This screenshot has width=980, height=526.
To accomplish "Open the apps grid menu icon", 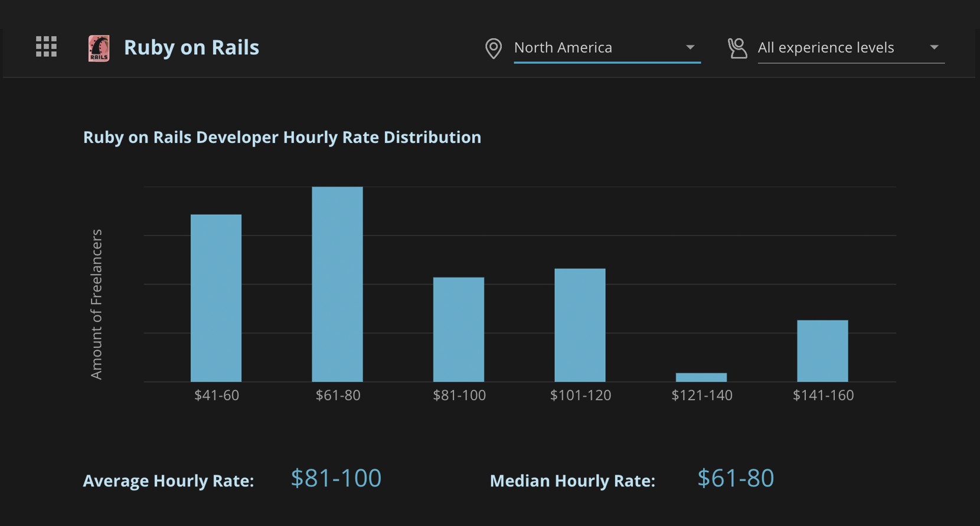I will click(x=46, y=47).
